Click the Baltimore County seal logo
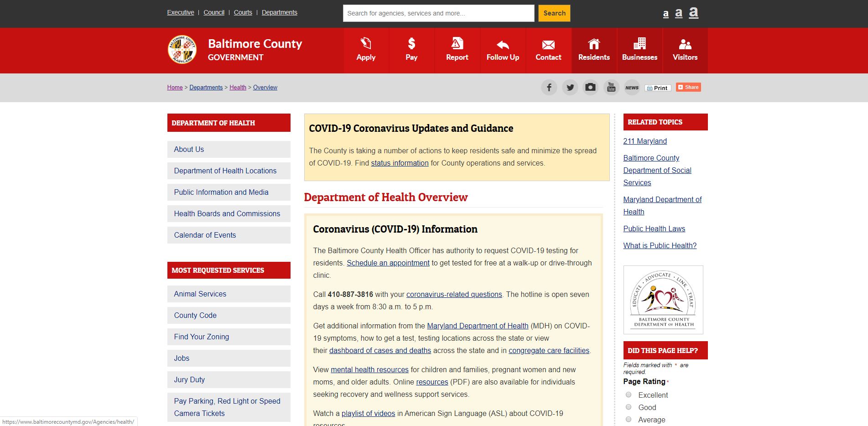The height and width of the screenshot is (426, 868). pos(182,49)
